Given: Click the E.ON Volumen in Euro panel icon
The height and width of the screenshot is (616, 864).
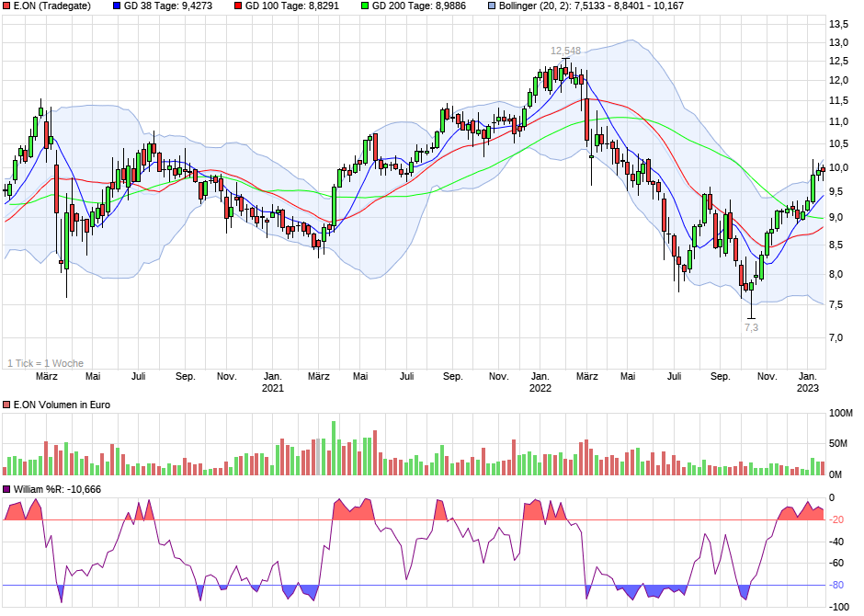Looking at the screenshot, I should pos(8,405).
